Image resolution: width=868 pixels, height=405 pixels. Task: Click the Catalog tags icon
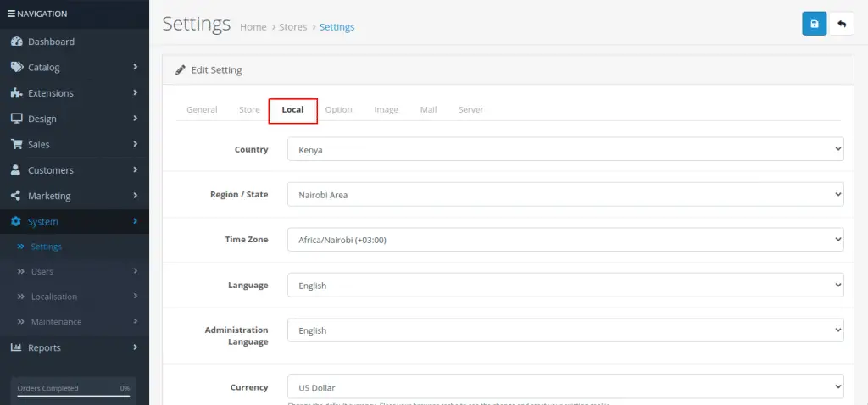tap(17, 67)
